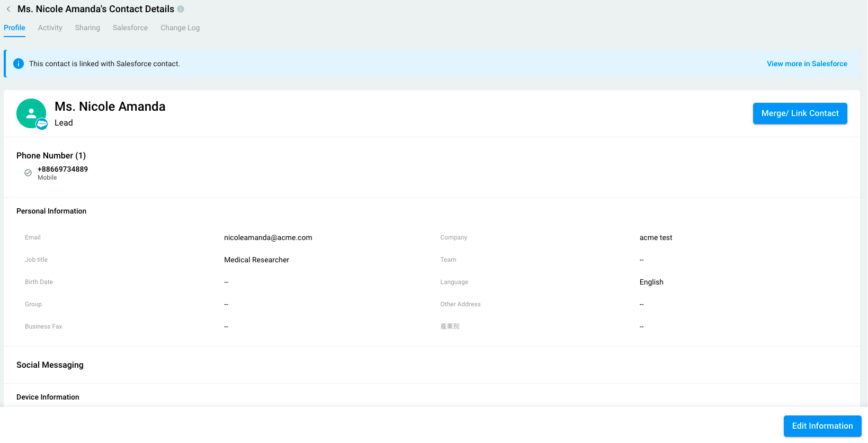Screen dimensions: 868x443
Task: Click the Group field label
Action: coord(33,304)
